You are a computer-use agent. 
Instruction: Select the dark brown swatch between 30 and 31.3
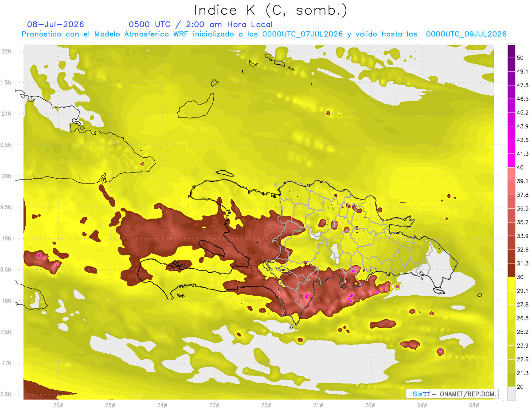tap(511, 270)
